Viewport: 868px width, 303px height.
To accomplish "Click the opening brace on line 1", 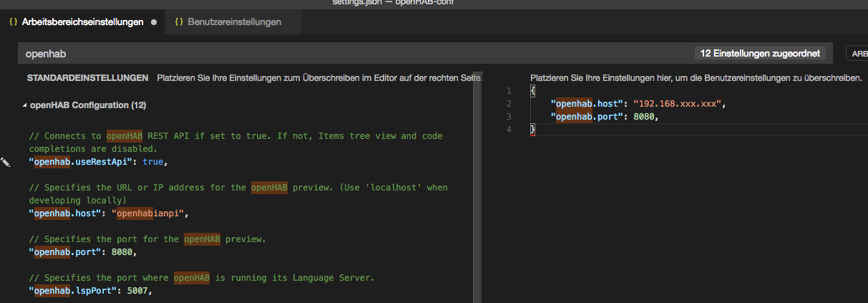I will pos(532,91).
